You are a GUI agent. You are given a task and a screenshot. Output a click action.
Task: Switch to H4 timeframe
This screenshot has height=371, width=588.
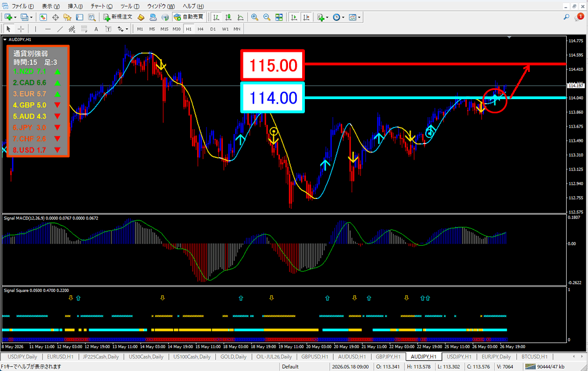point(200,29)
